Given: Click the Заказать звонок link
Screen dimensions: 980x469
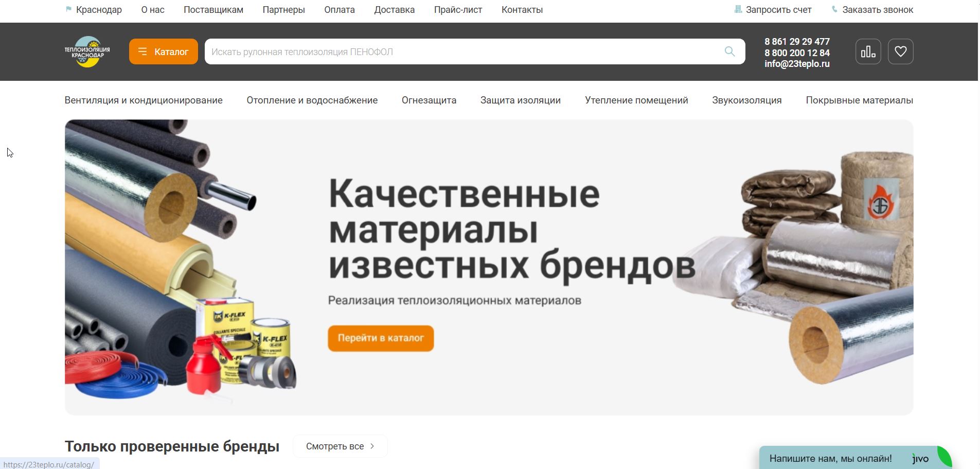Looking at the screenshot, I should [x=878, y=10].
